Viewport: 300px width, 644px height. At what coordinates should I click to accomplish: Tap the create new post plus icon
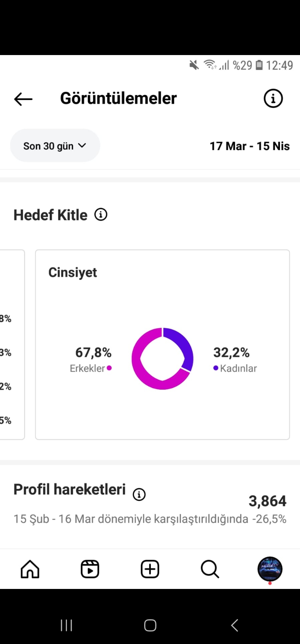pos(150,569)
